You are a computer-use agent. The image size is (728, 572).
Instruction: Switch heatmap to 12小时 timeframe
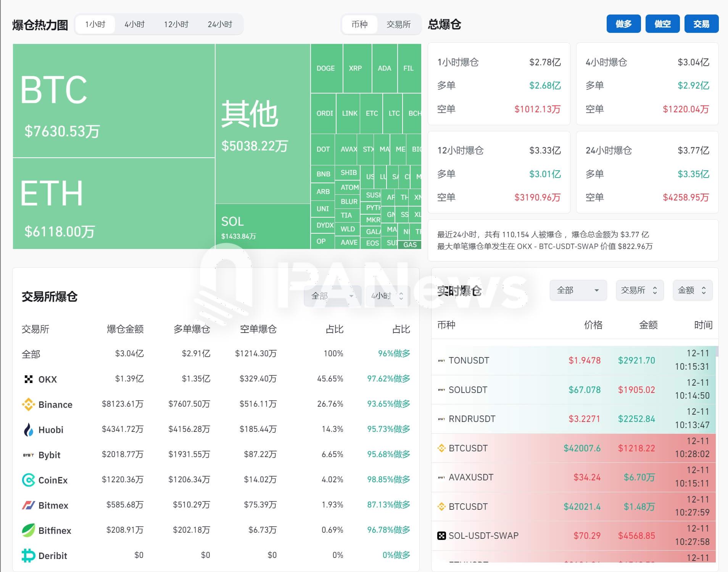(x=176, y=24)
